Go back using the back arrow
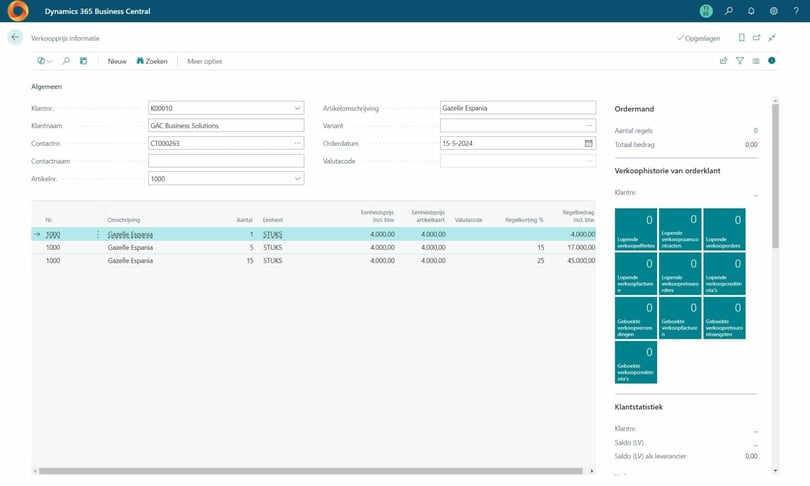This screenshot has width=810, height=486. point(15,37)
